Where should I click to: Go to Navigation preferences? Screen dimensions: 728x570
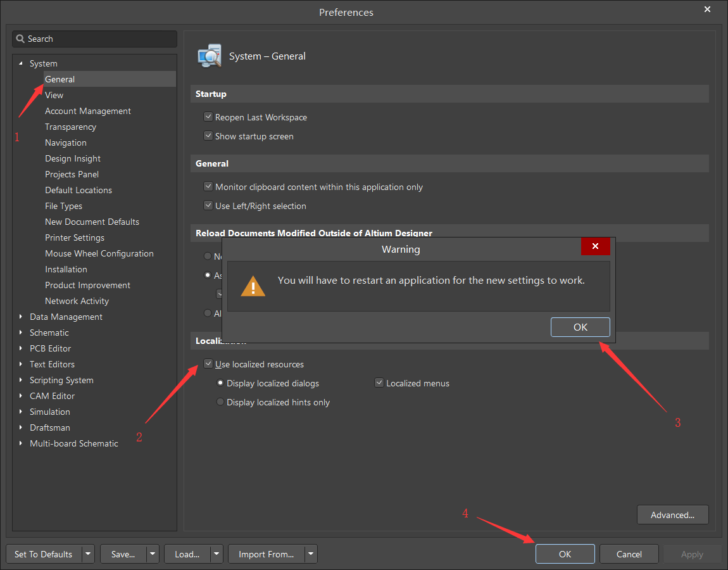click(65, 142)
